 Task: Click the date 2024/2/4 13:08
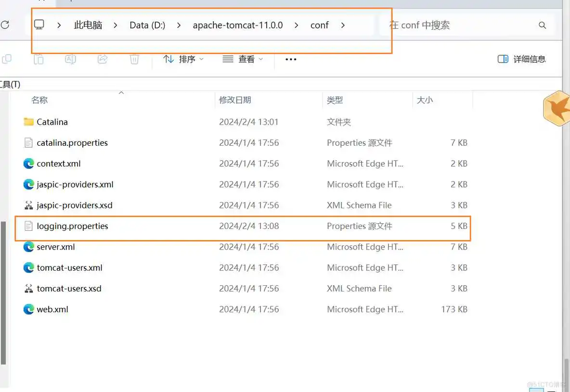click(x=248, y=226)
